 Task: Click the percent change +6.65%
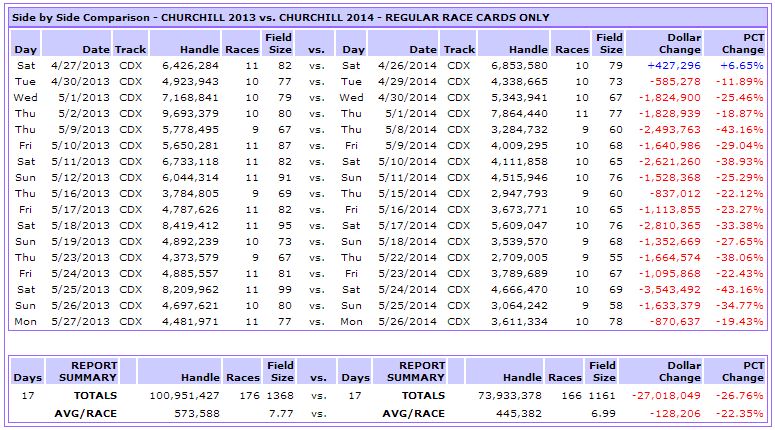[x=742, y=66]
